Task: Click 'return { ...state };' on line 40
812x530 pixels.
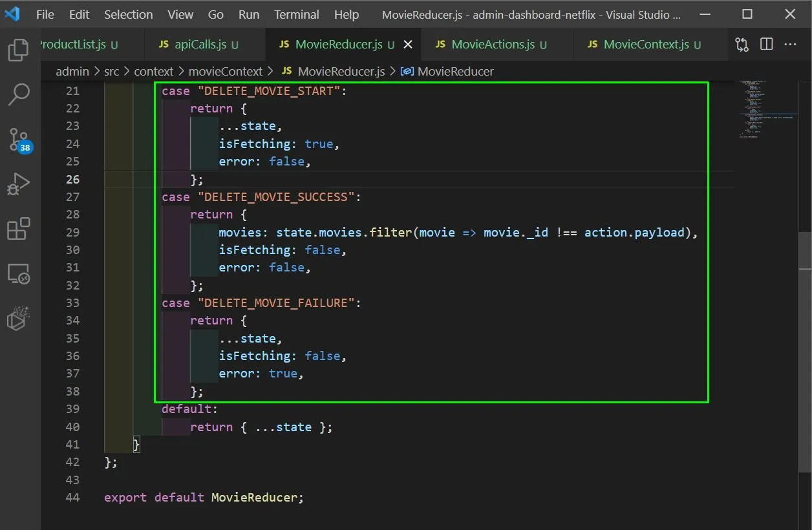Action: tap(261, 427)
